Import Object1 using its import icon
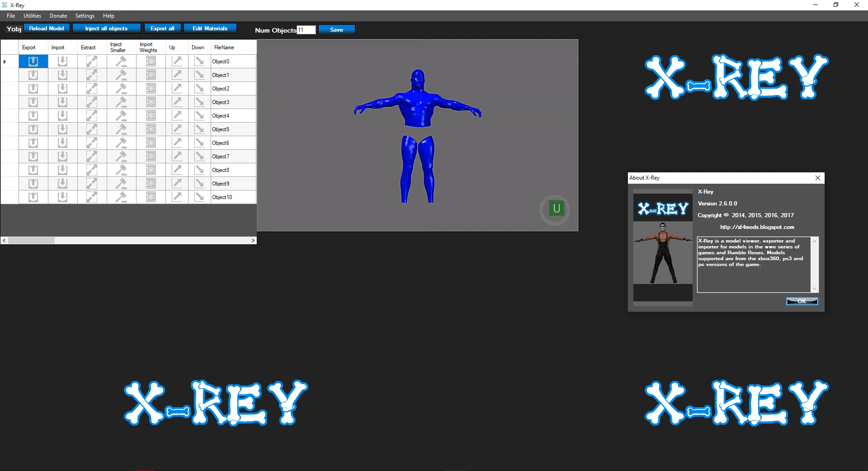The height and width of the screenshot is (471, 868). tap(62, 75)
